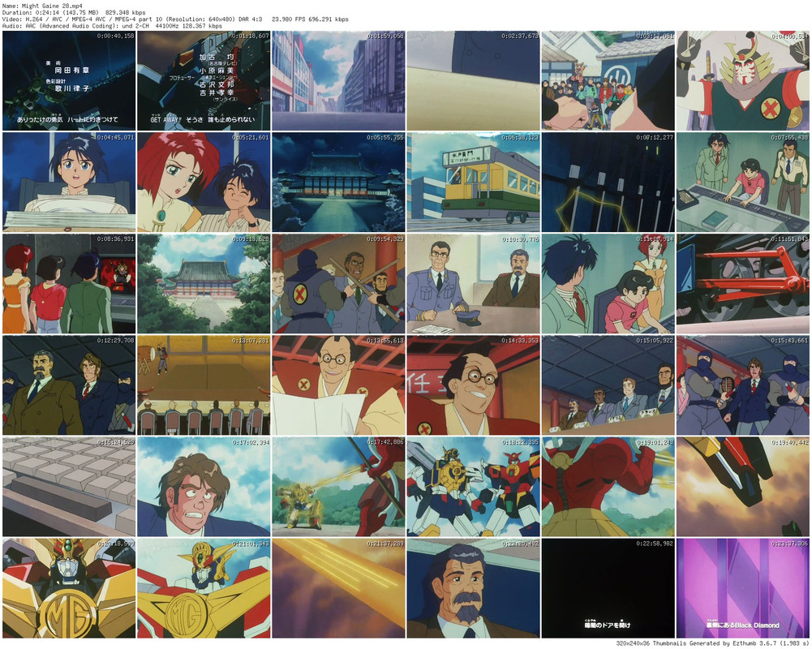Select the 0:11:51 red locomotive wheels thumbnail
Viewport: 812px width, 649px height.
[742, 284]
